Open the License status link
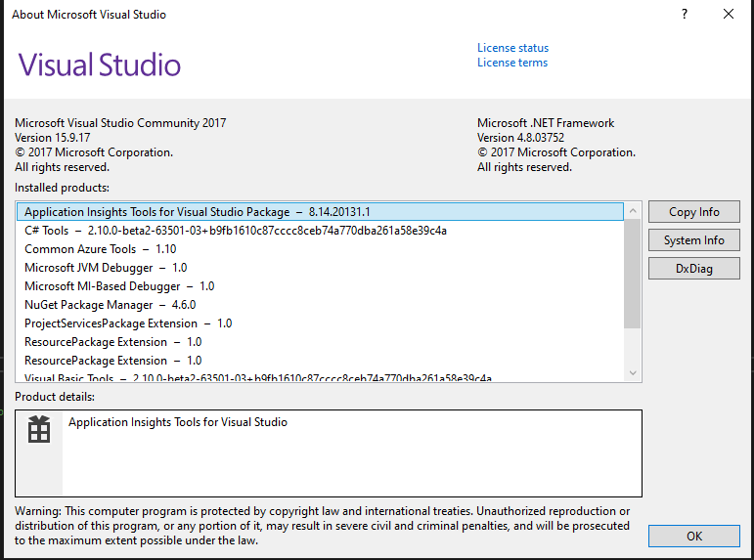This screenshot has width=754, height=560. click(512, 48)
